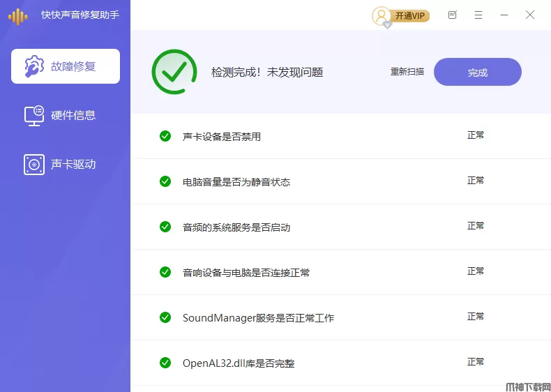Screen dimensions: 551x392
Task: Click the large green checkmark status icon
Action: pos(174,72)
